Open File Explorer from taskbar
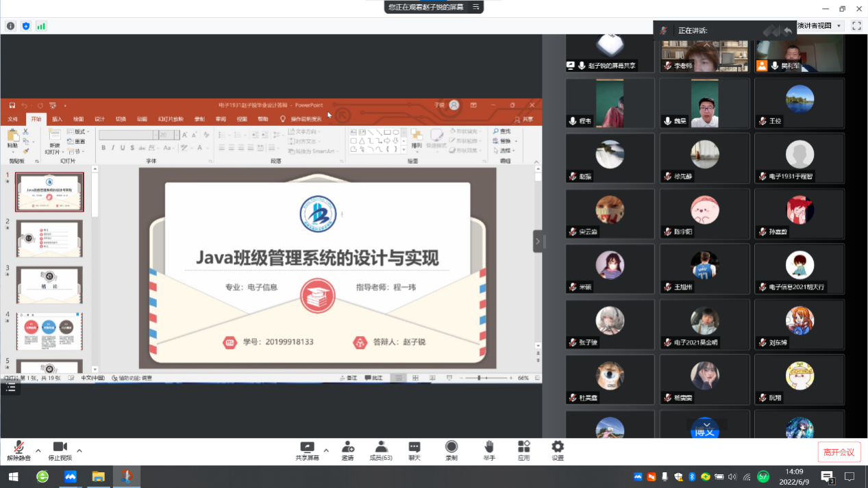The width and height of the screenshot is (868, 488). click(98, 476)
